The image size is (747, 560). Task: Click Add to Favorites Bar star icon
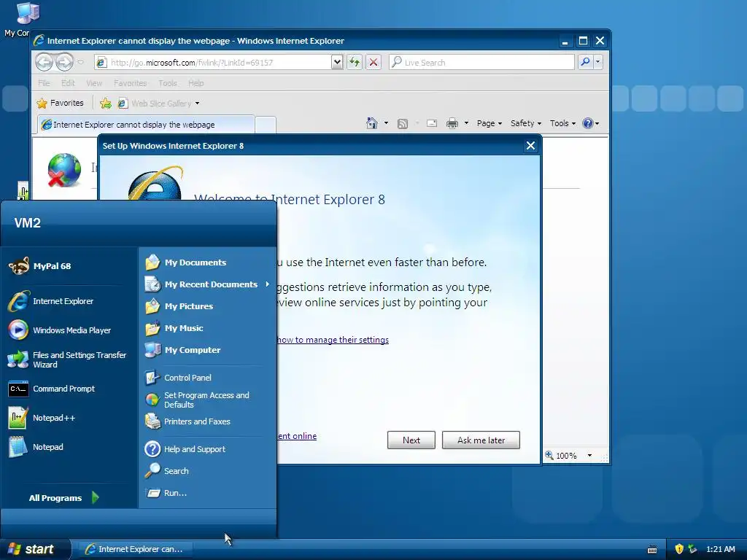(x=106, y=104)
